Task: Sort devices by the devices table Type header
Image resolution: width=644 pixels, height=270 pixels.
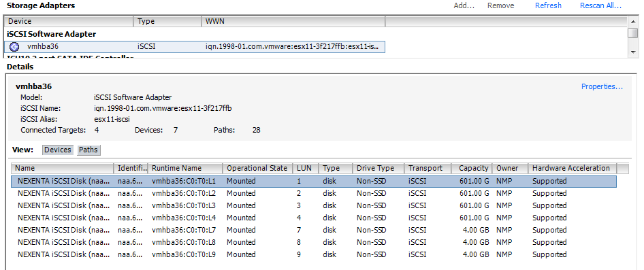Action: point(335,168)
